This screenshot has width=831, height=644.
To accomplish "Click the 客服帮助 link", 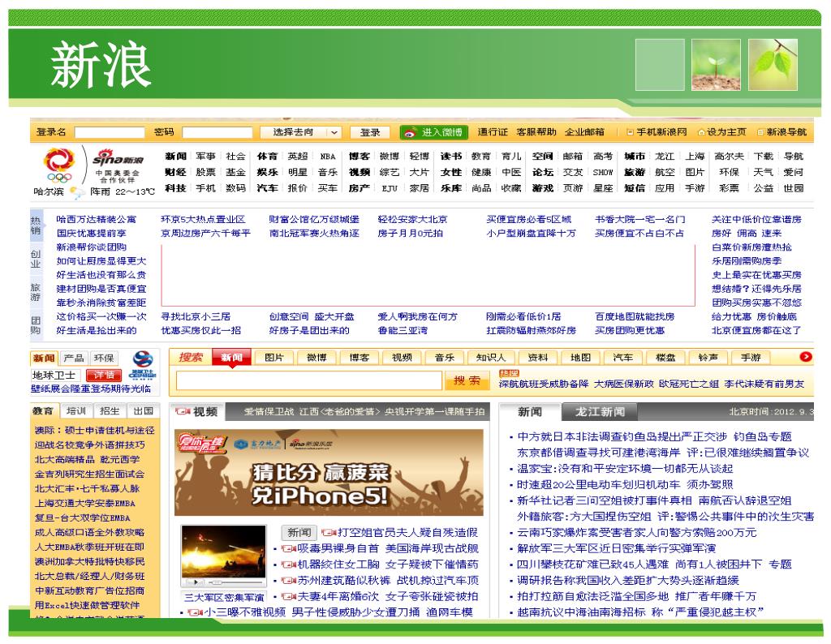I will (x=536, y=132).
